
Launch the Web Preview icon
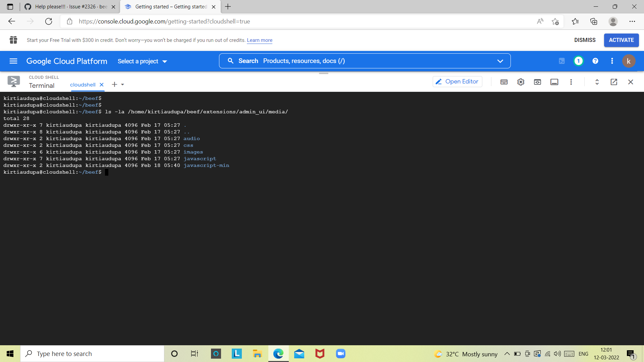pos(537,82)
